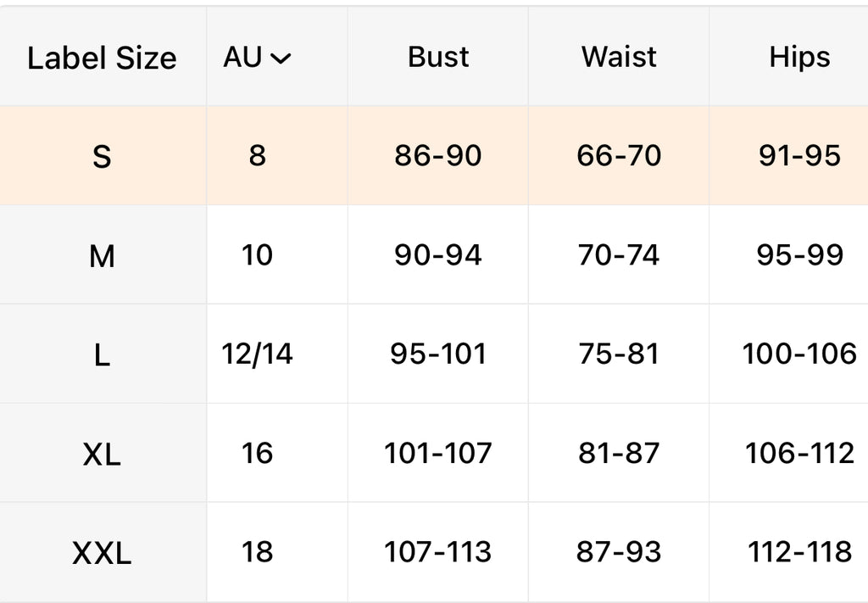This screenshot has height=603, width=868.
Task: Click the Label Size column header
Action: [x=102, y=59]
